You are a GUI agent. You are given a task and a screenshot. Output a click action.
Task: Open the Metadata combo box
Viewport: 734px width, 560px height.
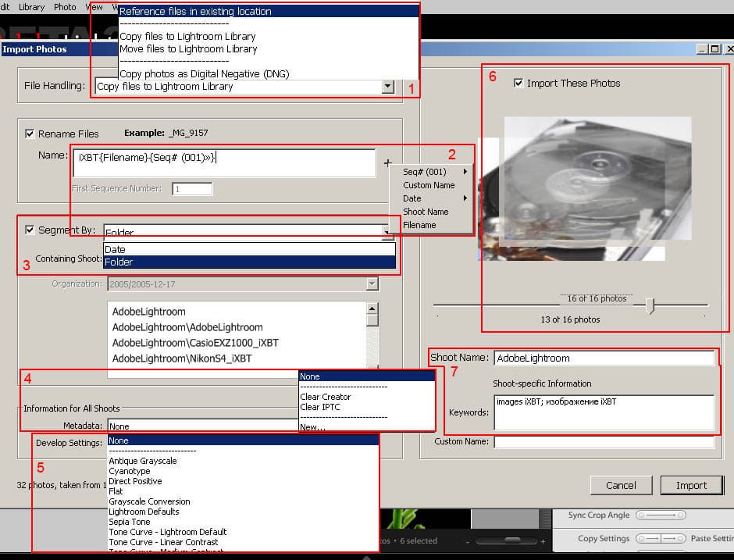click(203, 426)
